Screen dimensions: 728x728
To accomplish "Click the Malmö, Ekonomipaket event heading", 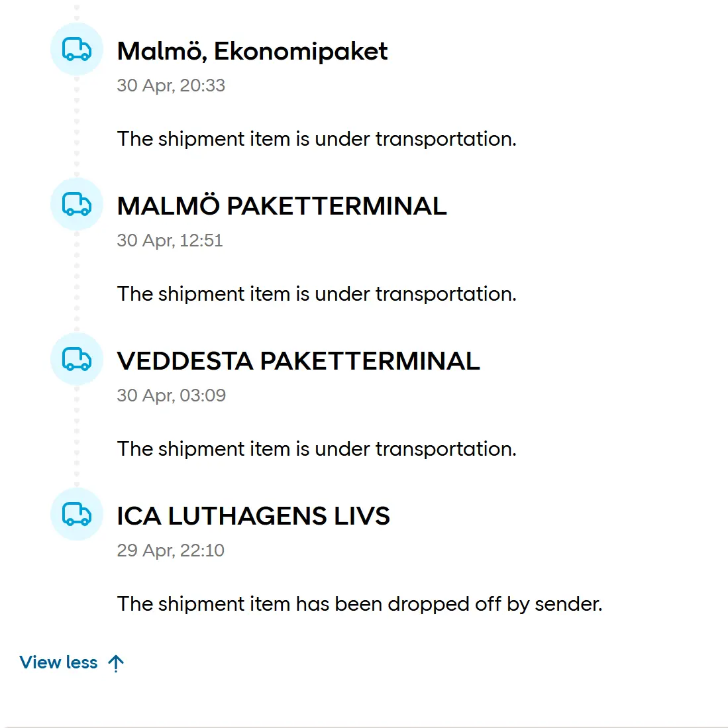I will [x=252, y=52].
